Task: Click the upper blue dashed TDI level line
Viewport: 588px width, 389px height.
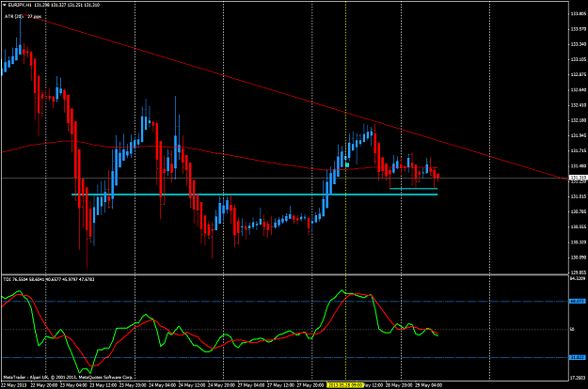Action: tap(285, 302)
